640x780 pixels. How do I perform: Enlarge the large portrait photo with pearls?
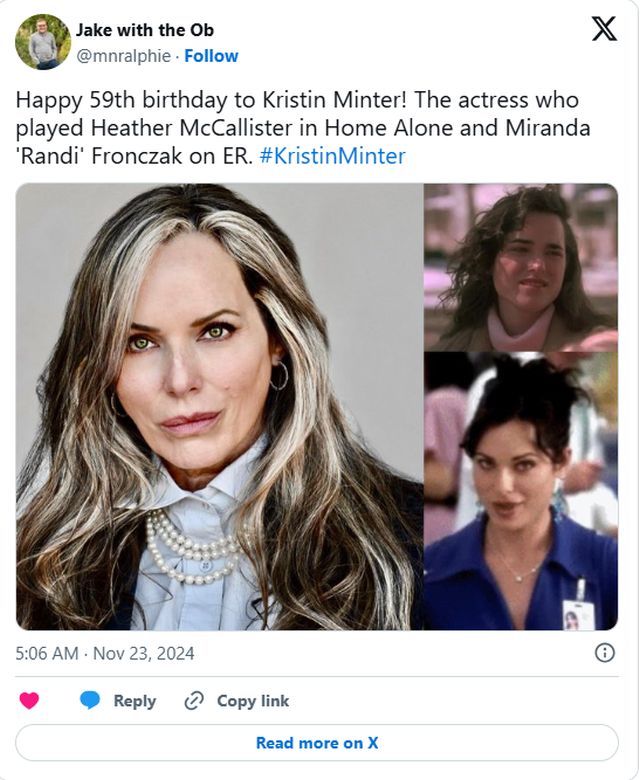point(219,406)
